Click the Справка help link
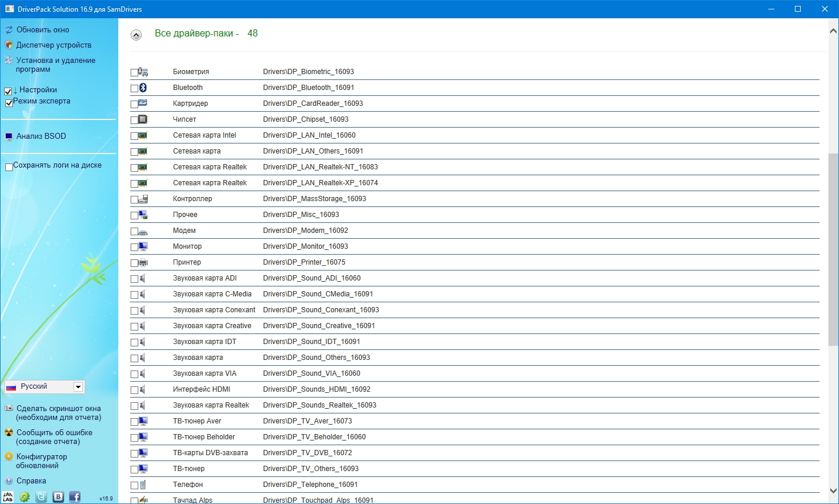 (31, 480)
